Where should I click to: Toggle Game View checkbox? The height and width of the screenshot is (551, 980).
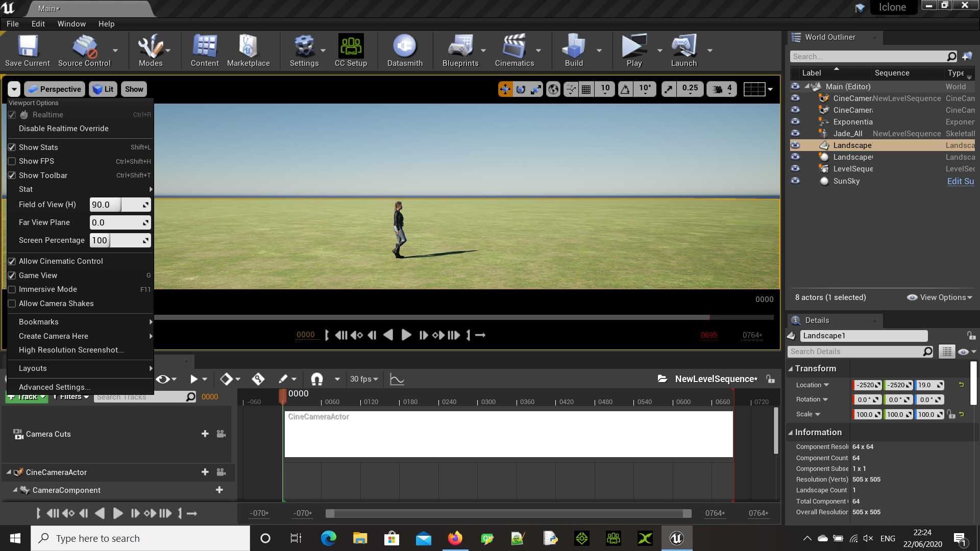coord(12,275)
